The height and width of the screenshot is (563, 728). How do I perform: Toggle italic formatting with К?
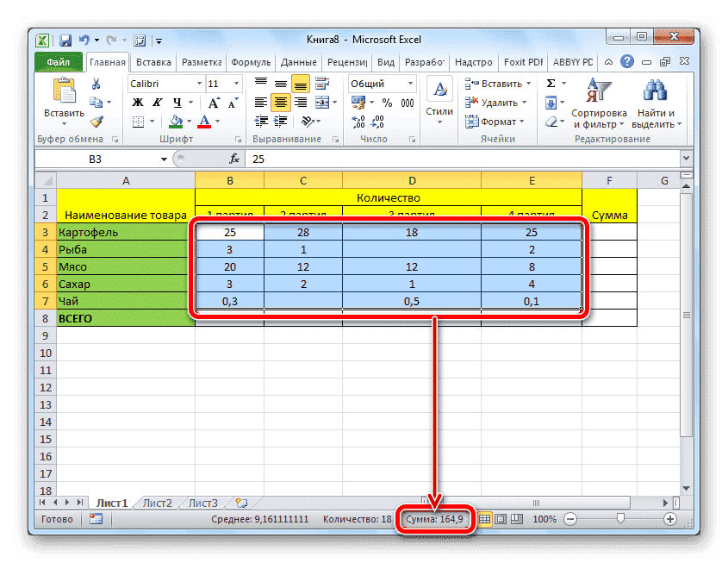pos(157,100)
